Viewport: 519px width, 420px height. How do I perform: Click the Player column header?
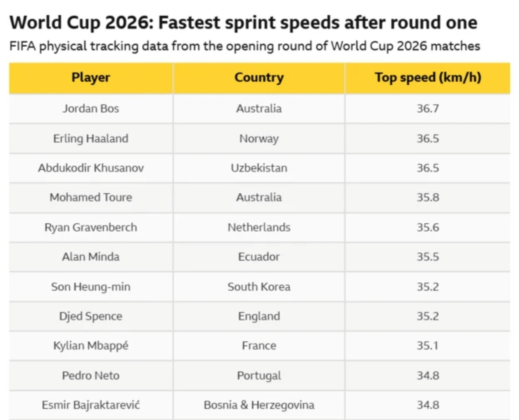tap(91, 77)
